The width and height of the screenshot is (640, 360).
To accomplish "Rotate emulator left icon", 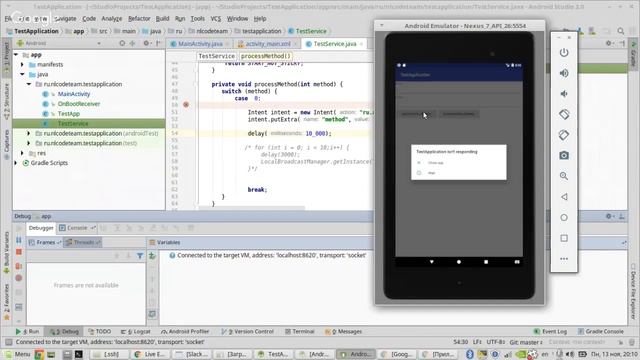I will point(564,114).
